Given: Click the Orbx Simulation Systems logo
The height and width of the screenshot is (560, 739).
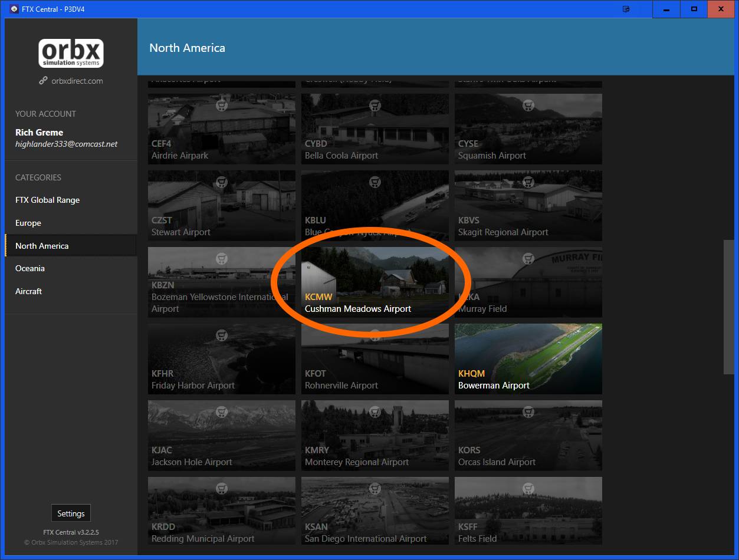Looking at the screenshot, I should (x=71, y=54).
